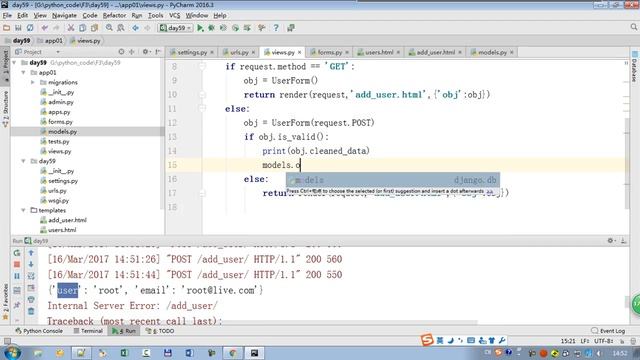Select the models autocomplete suggestion

[x=392, y=180]
